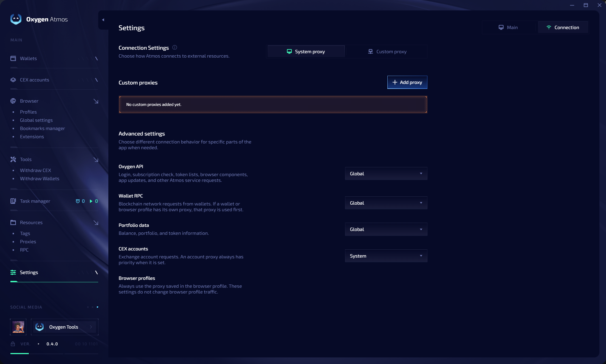Open Global settings under Browser
Image resolution: width=606 pixels, height=364 pixels.
click(36, 120)
